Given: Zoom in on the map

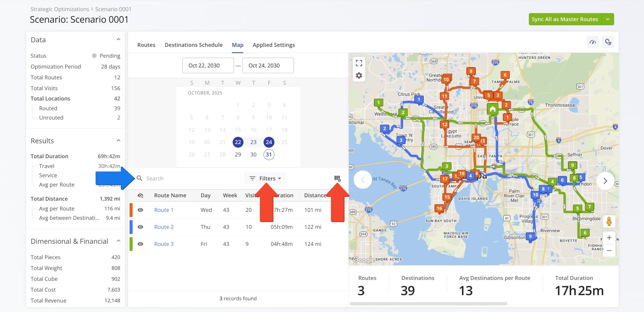Looking at the screenshot, I should [x=609, y=238].
